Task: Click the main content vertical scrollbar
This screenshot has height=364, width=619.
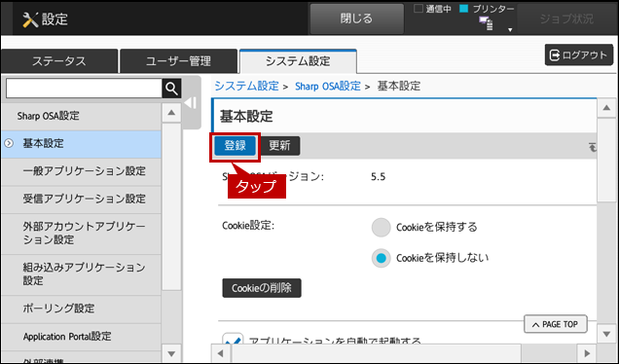Action: click(x=606, y=221)
